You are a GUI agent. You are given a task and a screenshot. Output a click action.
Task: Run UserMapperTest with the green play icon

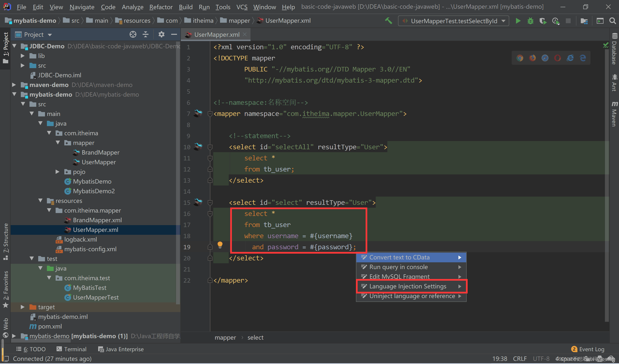point(518,21)
